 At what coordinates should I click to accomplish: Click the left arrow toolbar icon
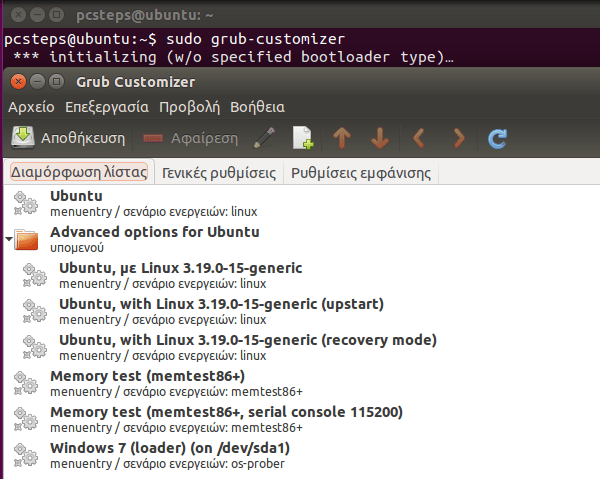[419, 138]
